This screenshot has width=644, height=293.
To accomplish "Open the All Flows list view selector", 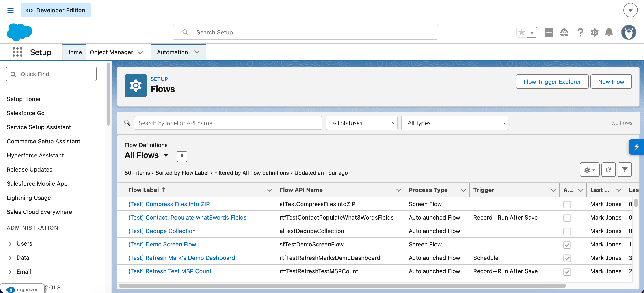I will pos(147,155).
